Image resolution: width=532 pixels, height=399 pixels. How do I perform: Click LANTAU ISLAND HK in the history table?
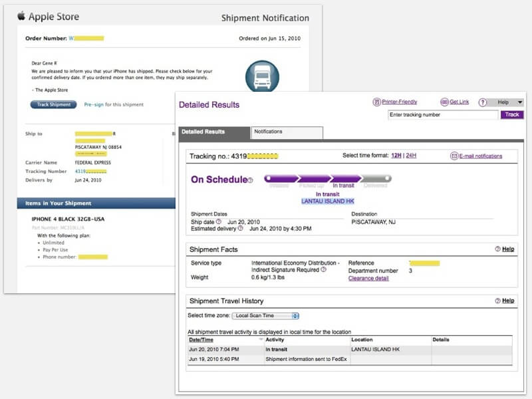click(x=375, y=350)
